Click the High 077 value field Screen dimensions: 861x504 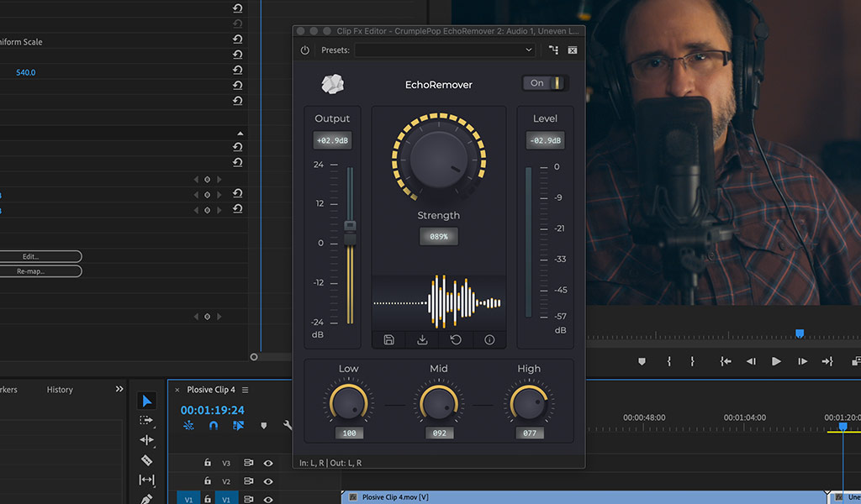click(530, 433)
